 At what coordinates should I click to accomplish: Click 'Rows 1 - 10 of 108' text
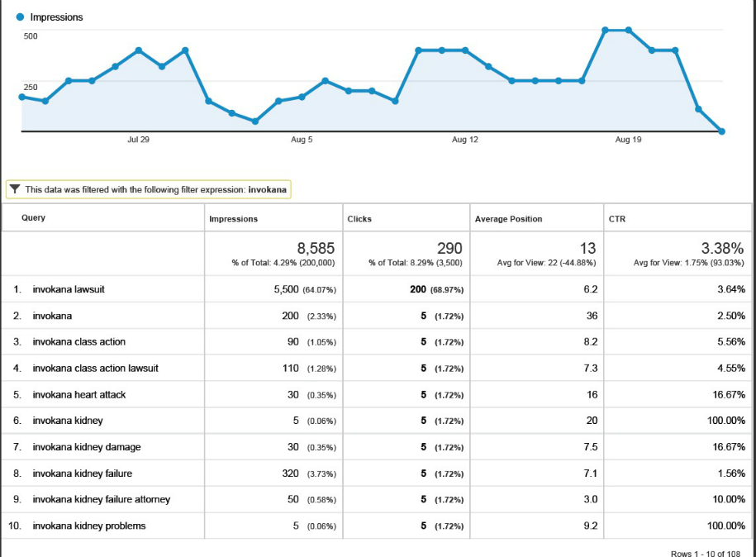coord(706,554)
